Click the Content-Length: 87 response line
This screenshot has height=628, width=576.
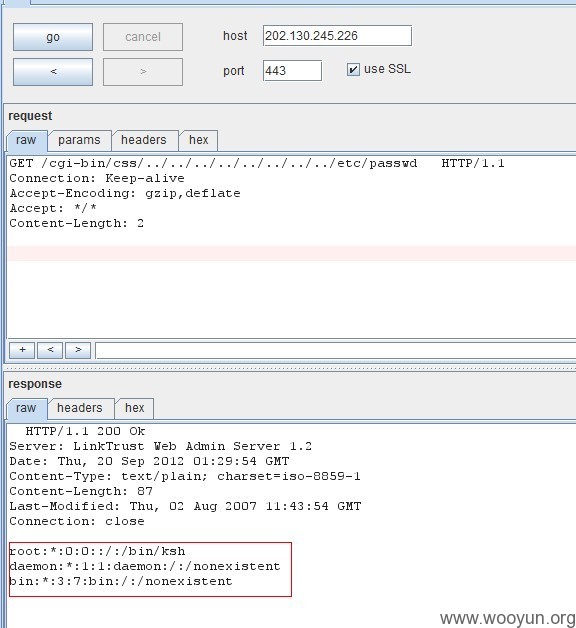[81, 491]
